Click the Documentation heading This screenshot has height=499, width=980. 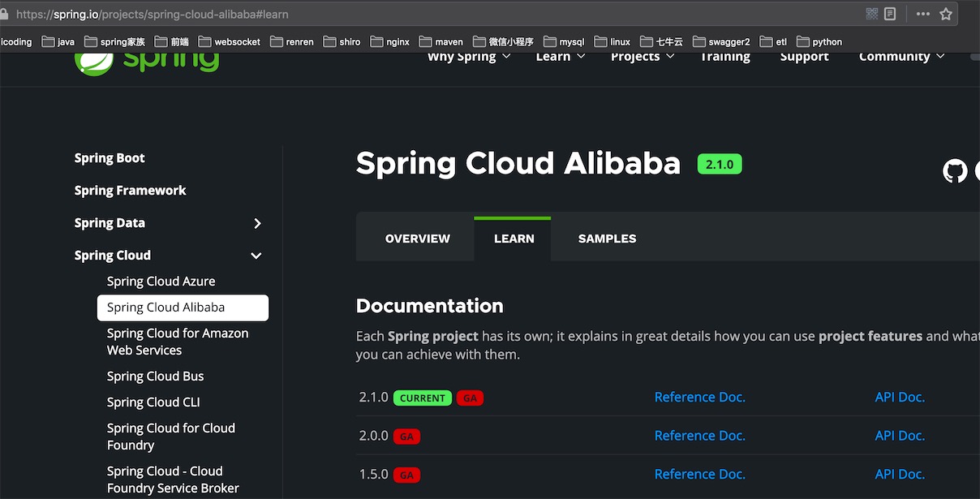tap(429, 306)
